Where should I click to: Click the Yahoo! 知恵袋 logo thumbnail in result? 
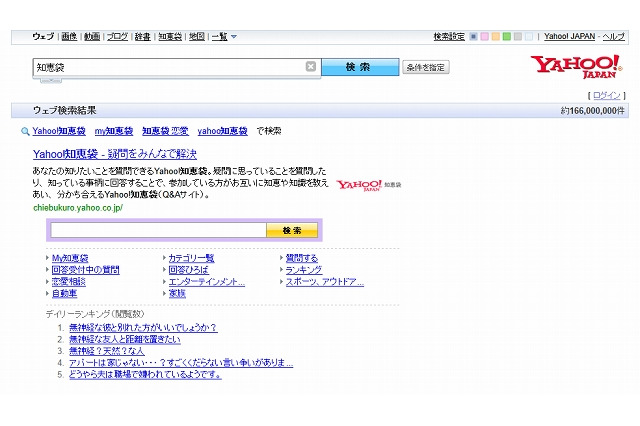coord(369,185)
